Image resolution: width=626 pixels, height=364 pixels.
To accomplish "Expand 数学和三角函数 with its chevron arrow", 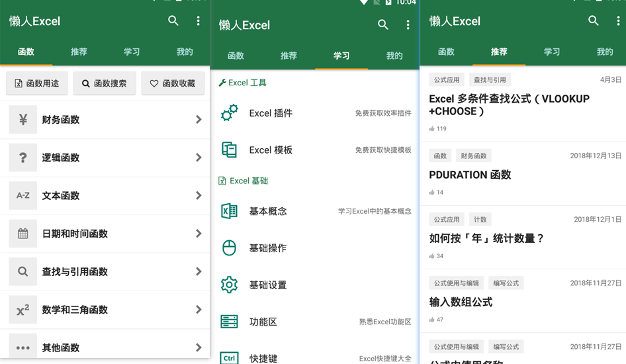I will click(x=199, y=310).
